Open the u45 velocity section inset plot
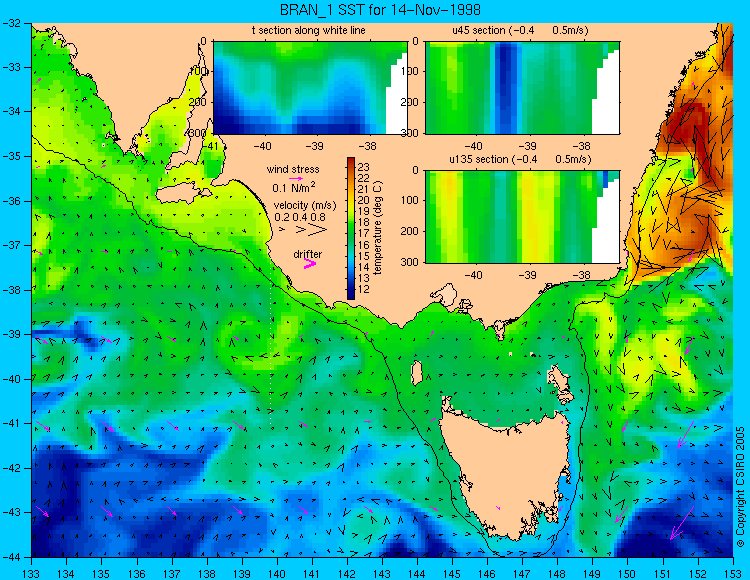The height and width of the screenshot is (580, 750). [522, 88]
